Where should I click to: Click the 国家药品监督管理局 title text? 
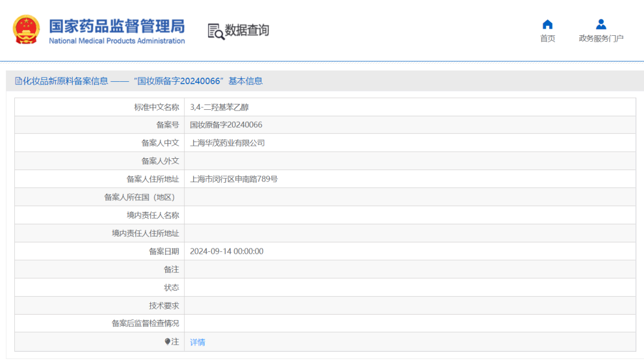[x=117, y=26]
